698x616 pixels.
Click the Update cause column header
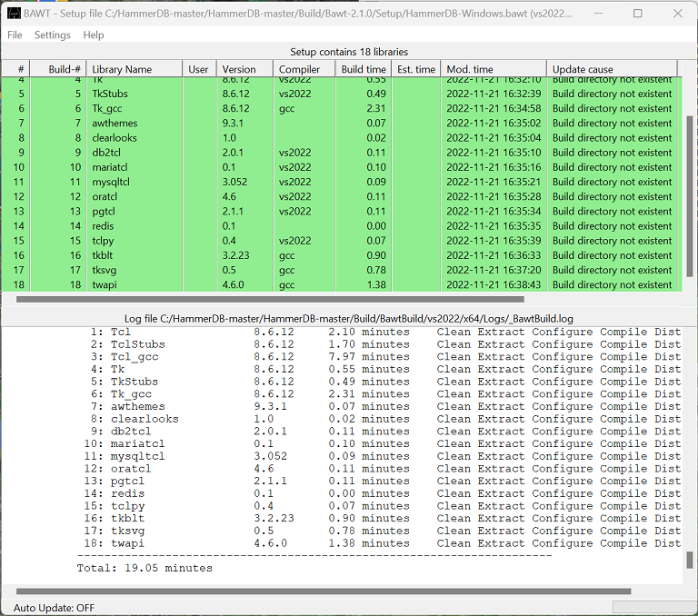[583, 69]
